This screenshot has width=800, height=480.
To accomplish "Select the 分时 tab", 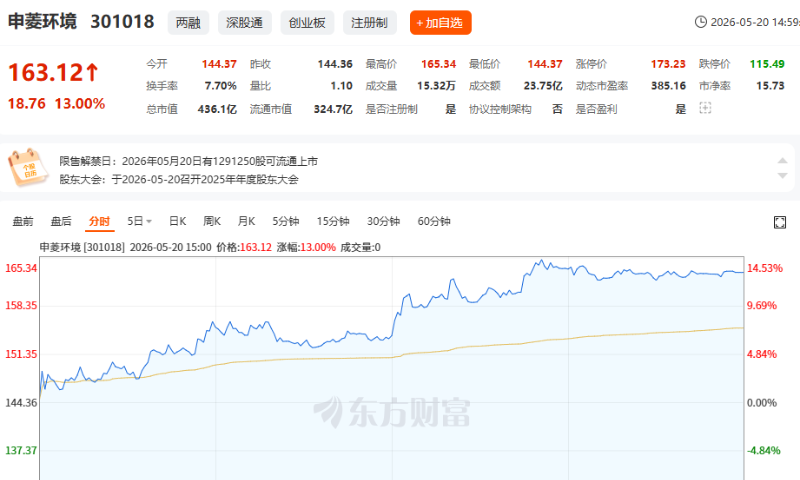I will [99, 221].
